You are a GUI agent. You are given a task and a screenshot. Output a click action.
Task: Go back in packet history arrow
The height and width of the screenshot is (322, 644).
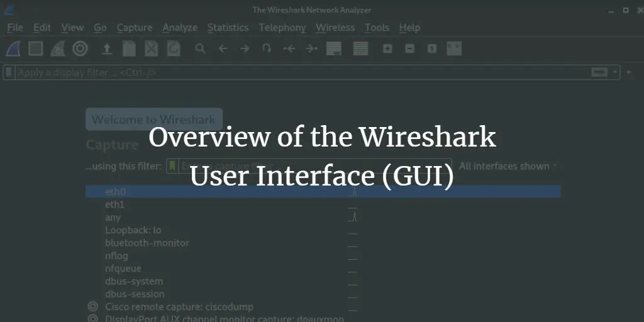tap(223, 49)
